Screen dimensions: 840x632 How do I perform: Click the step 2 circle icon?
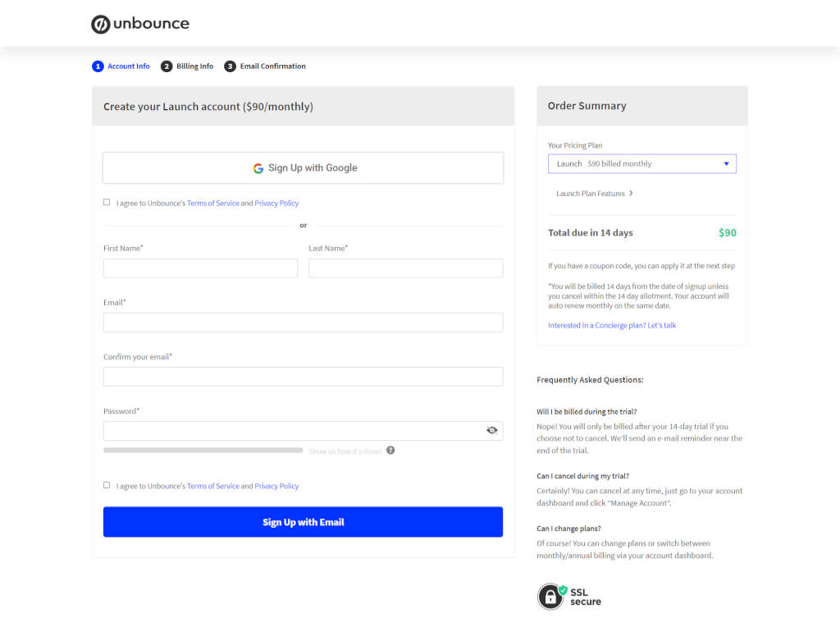coord(167,66)
